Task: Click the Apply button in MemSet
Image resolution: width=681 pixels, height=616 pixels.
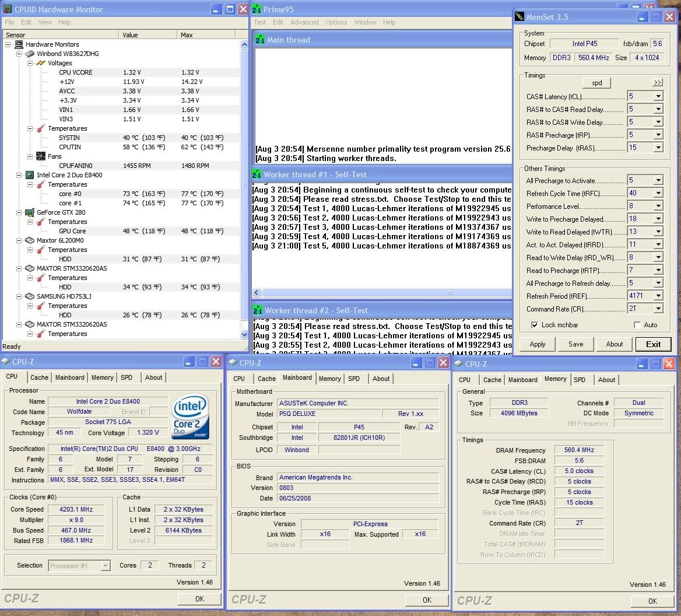Action: 537,344
